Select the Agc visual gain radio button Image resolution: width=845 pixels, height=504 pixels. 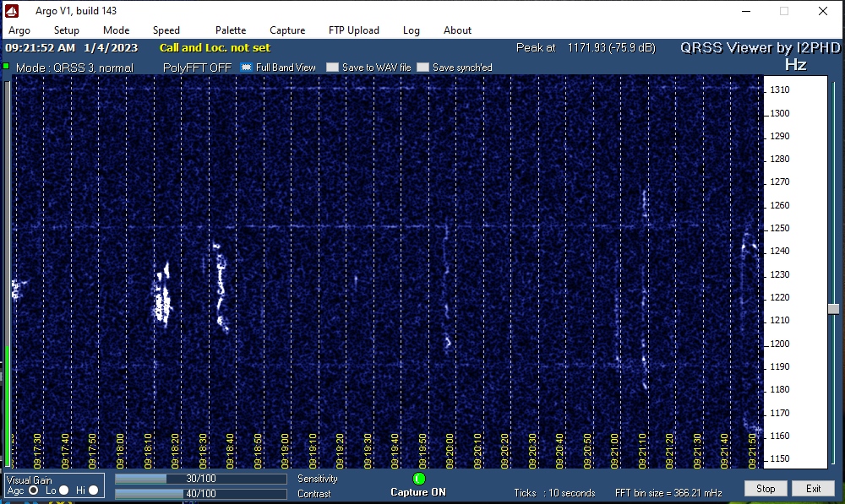point(34,490)
